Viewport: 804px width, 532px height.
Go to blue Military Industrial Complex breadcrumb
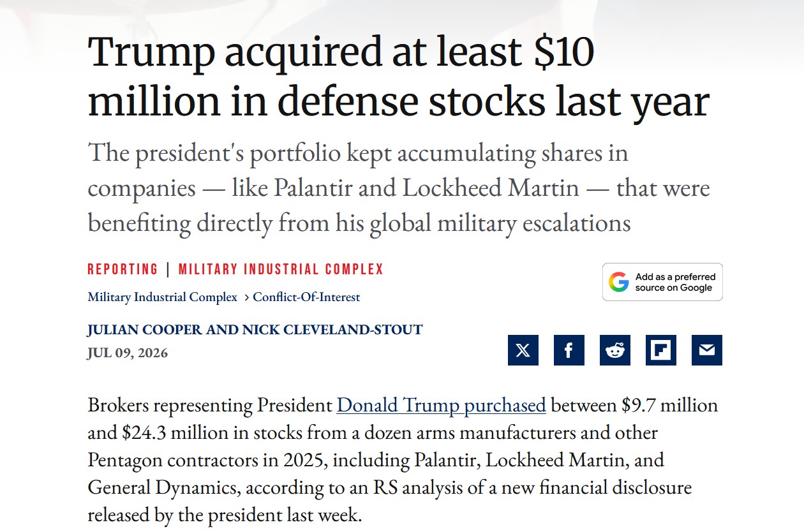162,297
